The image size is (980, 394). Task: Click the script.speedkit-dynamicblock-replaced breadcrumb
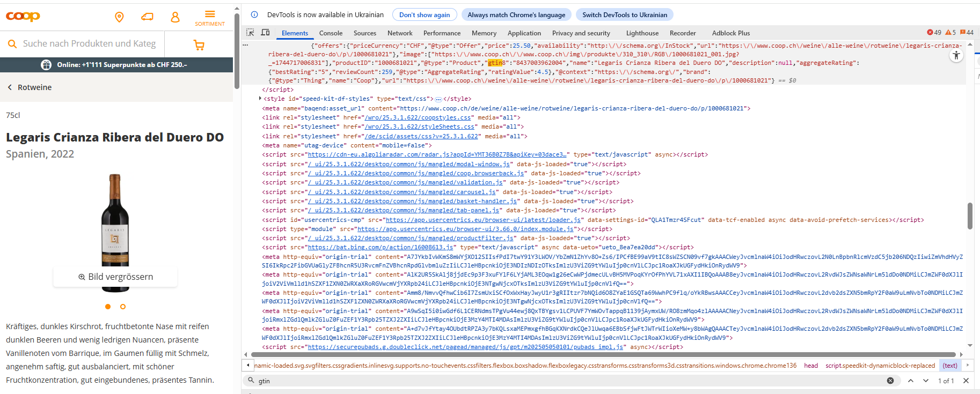click(880, 366)
